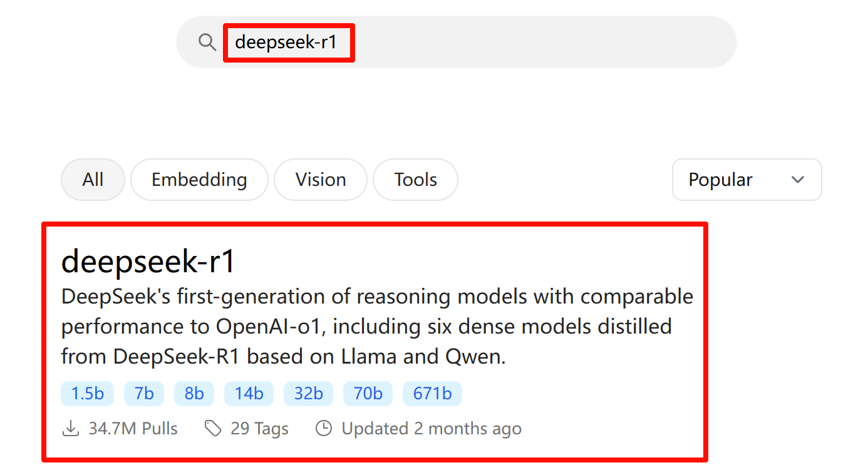Click the DeepSeek model description text
The image size is (868, 470).
(377, 327)
